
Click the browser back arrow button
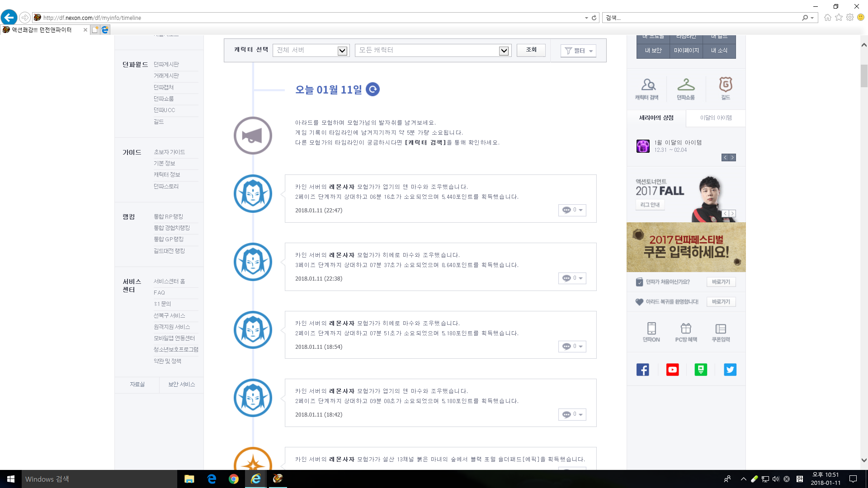(9, 18)
